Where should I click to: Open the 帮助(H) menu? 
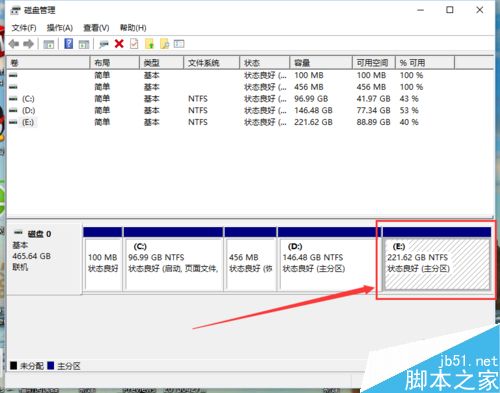tap(133, 28)
